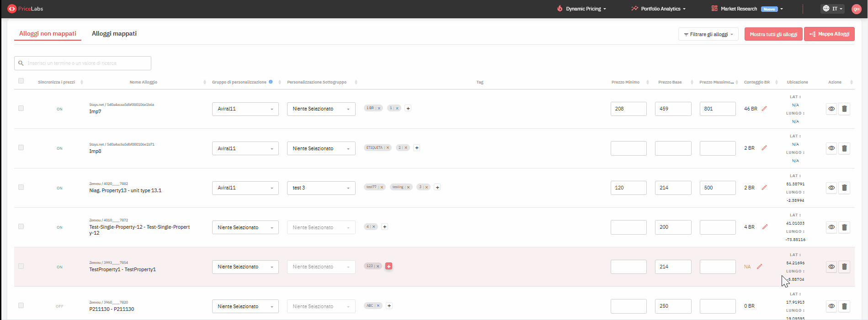Screen dimensions: 868x320
Task: Switch to Alloggi mappati tab
Action: tap(114, 33)
